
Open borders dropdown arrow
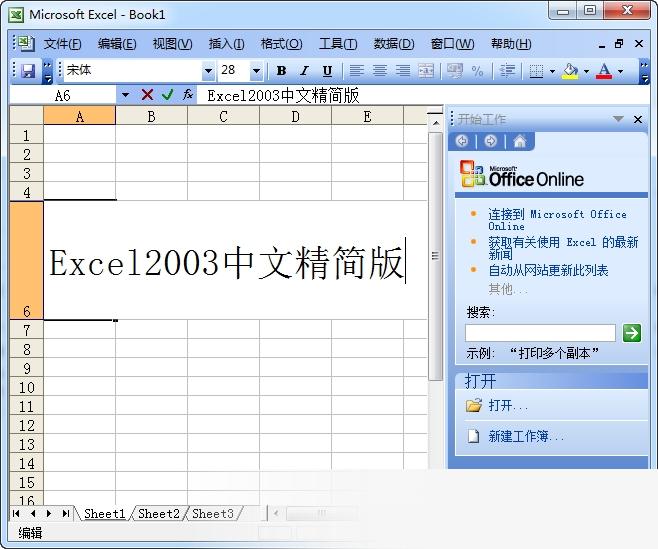[552, 71]
